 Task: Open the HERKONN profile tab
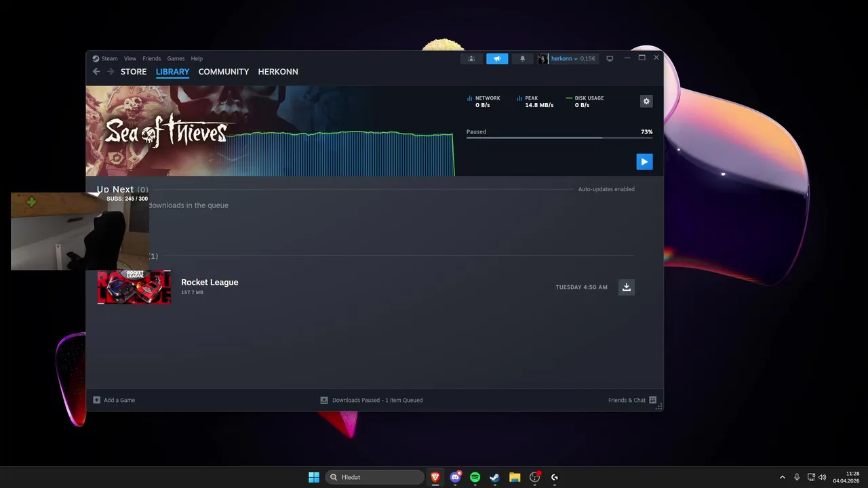278,72
